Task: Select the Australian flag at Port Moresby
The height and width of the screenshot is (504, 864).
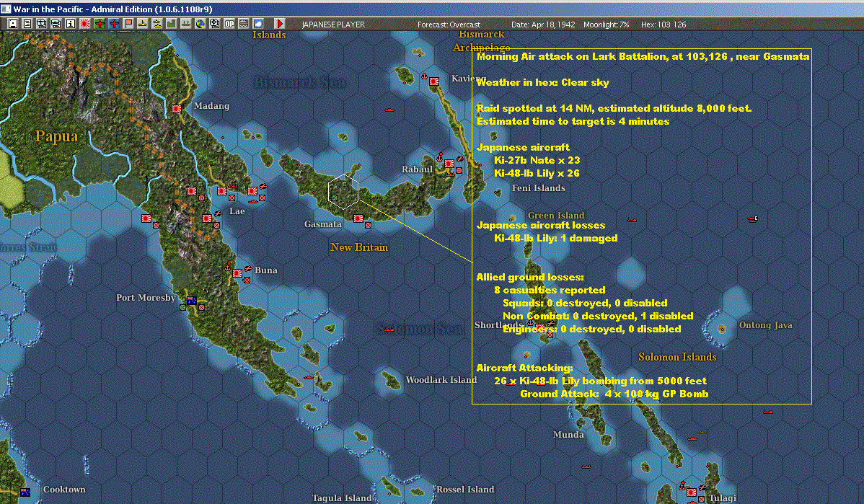Action: pyautogui.click(x=192, y=300)
